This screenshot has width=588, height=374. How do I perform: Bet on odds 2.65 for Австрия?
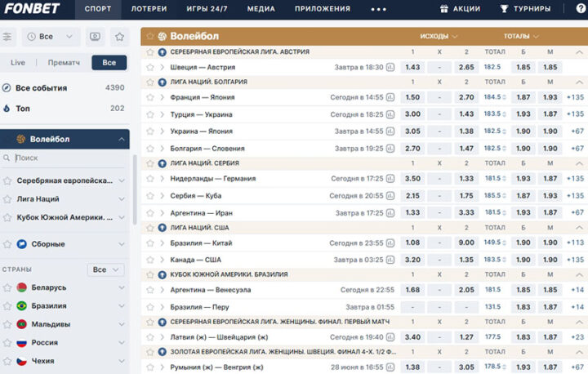point(466,68)
